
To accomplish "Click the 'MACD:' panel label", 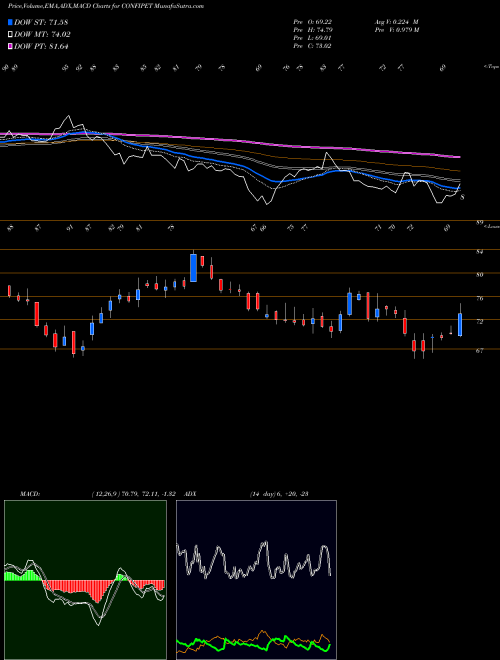I will coord(30,494).
